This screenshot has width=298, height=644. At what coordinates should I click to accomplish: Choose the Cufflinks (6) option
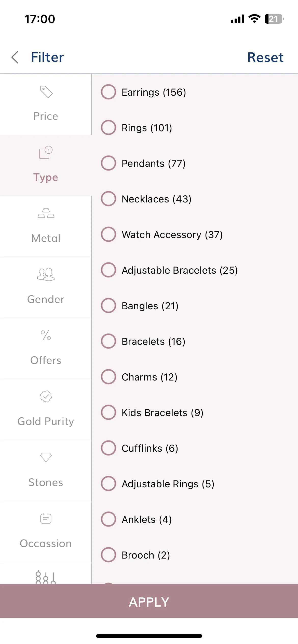pos(140,448)
